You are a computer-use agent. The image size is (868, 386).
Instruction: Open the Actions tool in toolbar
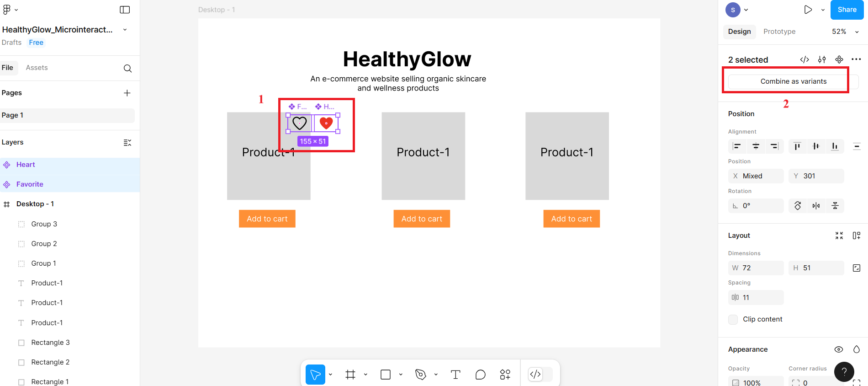(x=505, y=375)
